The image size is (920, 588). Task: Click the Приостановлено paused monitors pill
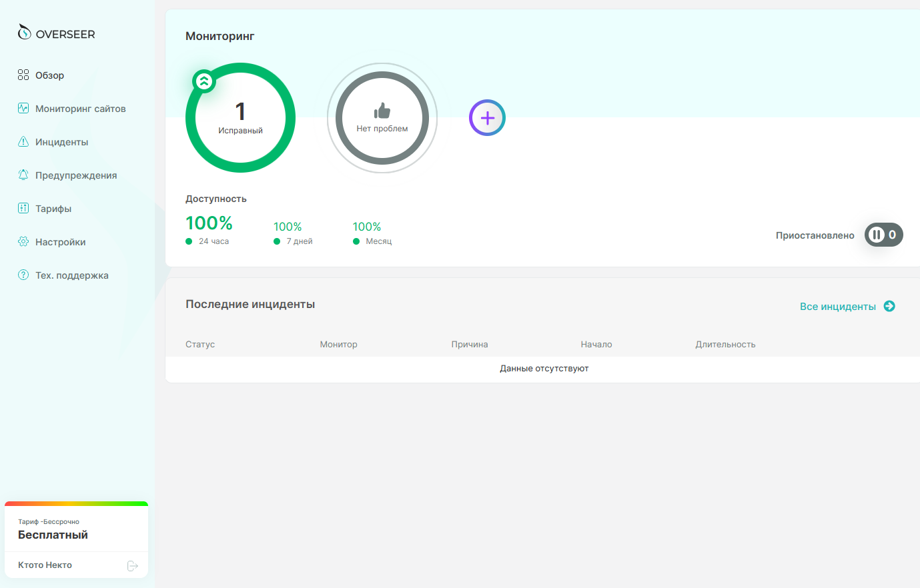[883, 235]
